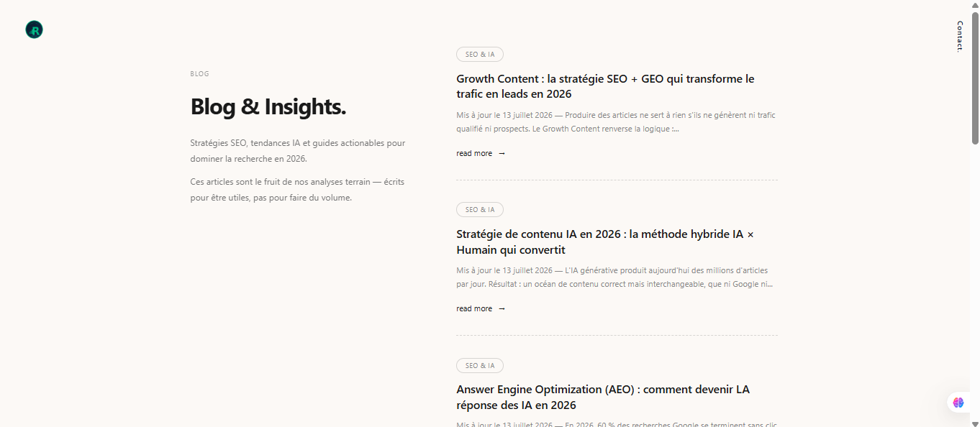Click the scrollbar up arrow
The height and width of the screenshot is (427, 980).
(x=975, y=5)
